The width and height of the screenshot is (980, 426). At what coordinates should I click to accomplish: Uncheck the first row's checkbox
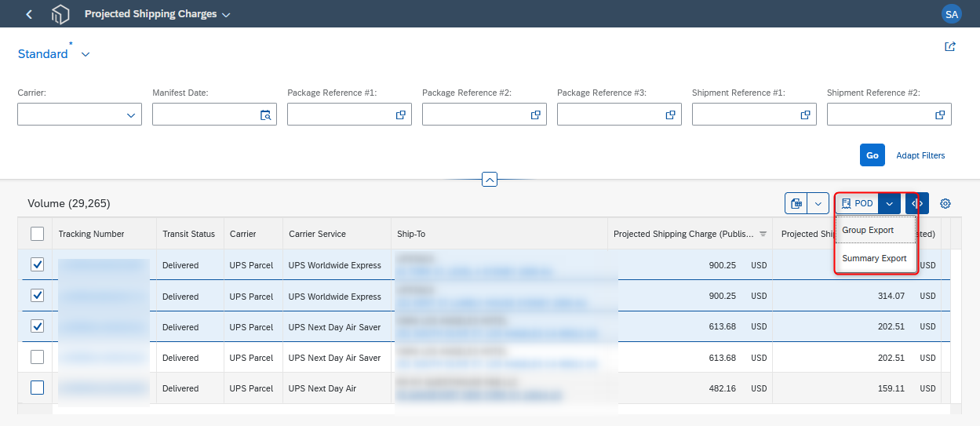coord(37,265)
